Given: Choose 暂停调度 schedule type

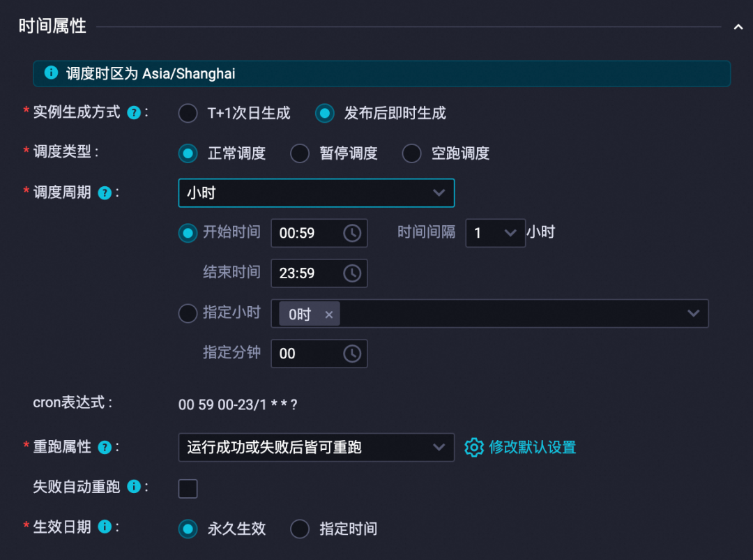Looking at the screenshot, I should tap(300, 153).
